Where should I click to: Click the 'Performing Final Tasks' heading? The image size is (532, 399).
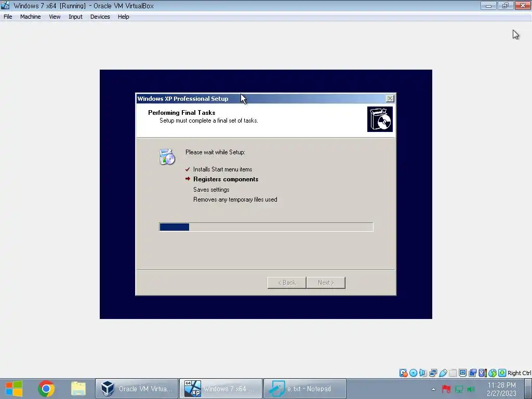[x=181, y=113]
